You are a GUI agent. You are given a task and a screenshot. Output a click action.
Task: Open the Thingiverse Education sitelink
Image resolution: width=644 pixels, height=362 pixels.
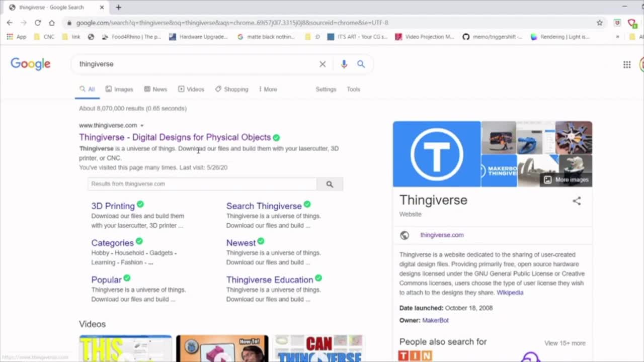click(x=270, y=280)
